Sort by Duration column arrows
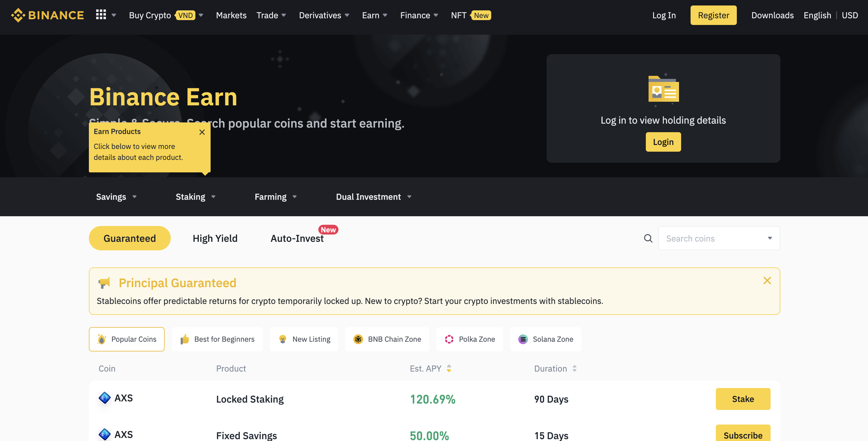This screenshot has height=441, width=868. pos(574,369)
